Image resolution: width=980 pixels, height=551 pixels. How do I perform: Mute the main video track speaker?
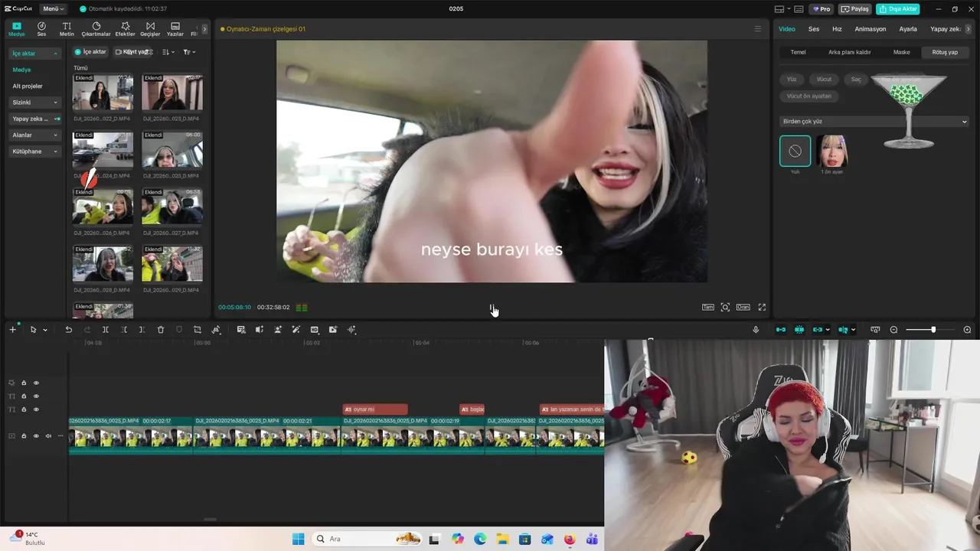click(x=48, y=436)
